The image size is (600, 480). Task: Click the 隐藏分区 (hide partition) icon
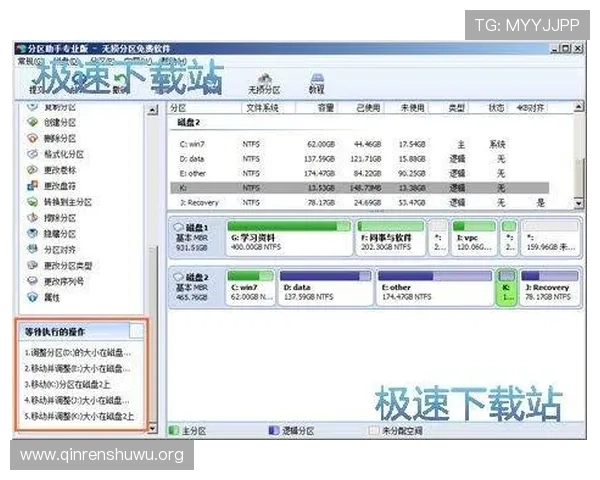coord(33,233)
